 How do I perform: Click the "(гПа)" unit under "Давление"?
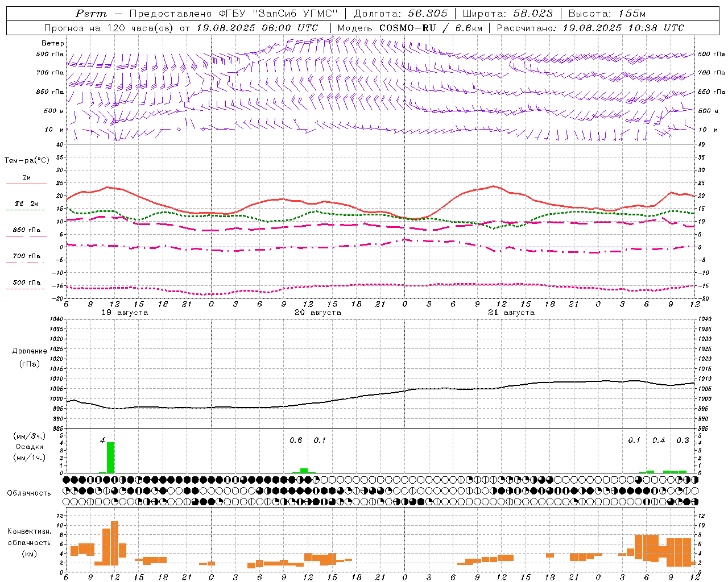point(30,364)
